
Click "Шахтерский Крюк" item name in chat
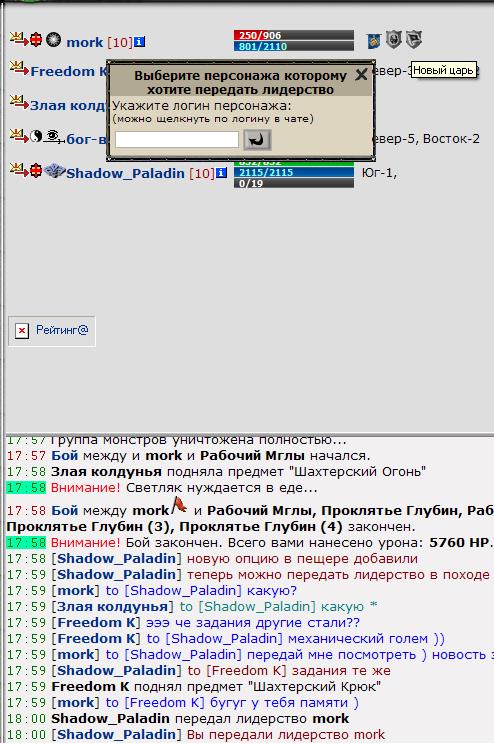click(316, 687)
